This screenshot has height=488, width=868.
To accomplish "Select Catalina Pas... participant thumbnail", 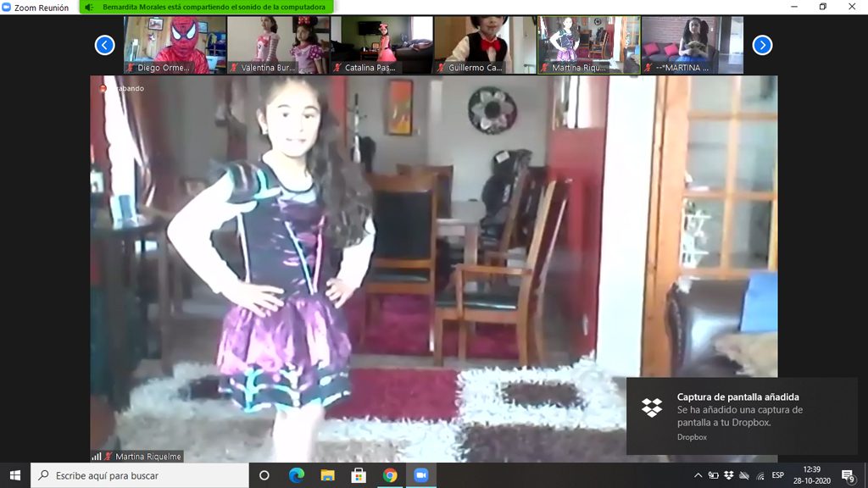I will pyautogui.click(x=381, y=45).
